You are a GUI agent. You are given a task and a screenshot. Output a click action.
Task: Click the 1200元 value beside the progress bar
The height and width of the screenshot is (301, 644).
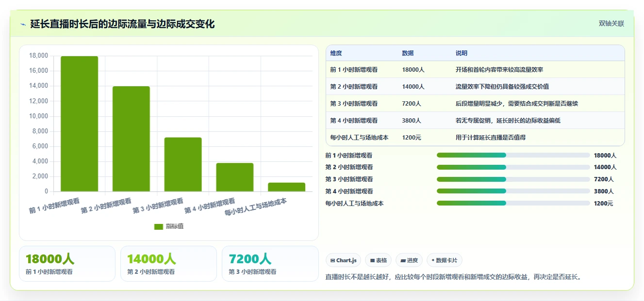pos(603,204)
